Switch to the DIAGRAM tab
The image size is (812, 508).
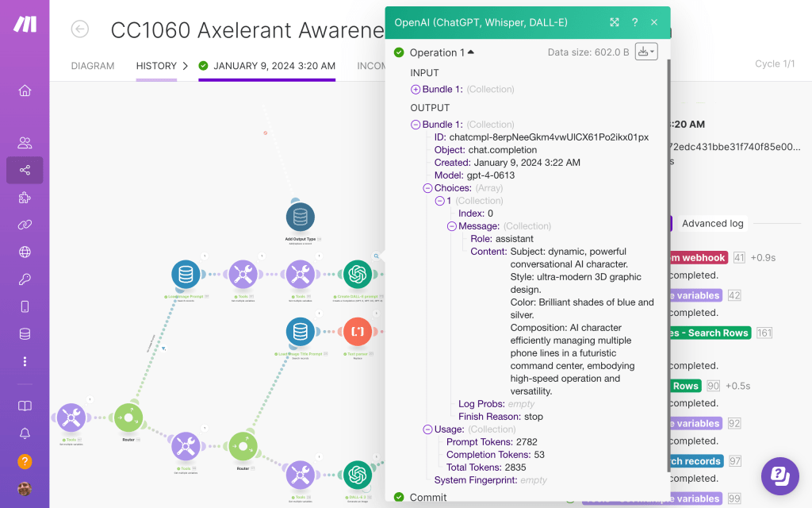93,66
